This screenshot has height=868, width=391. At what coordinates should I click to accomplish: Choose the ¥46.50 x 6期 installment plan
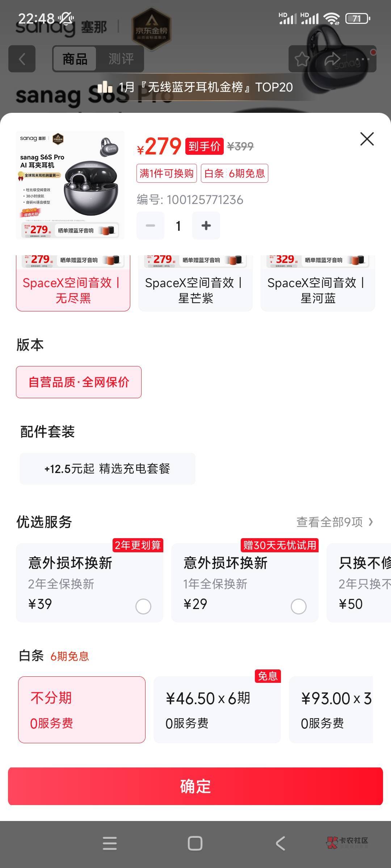pyautogui.click(x=217, y=710)
